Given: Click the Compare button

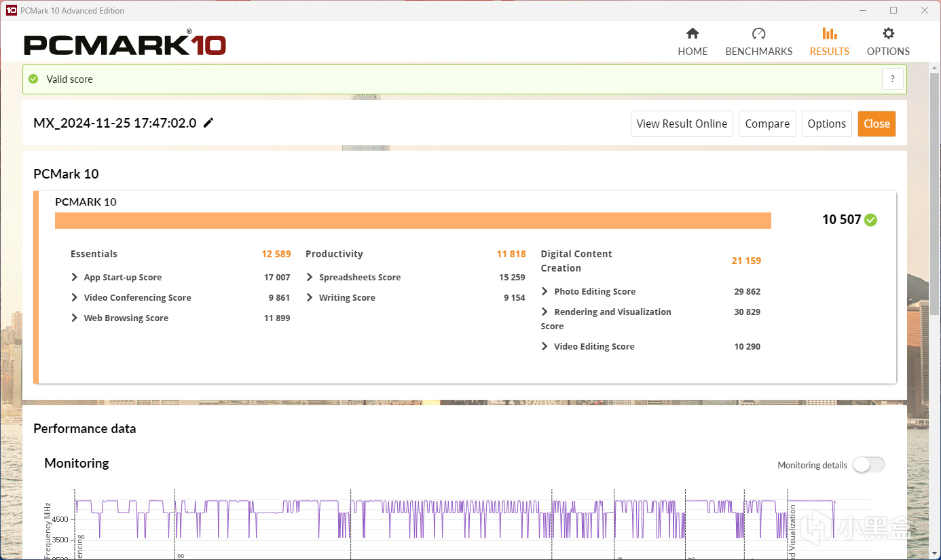Looking at the screenshot, I should click(767, 124).
